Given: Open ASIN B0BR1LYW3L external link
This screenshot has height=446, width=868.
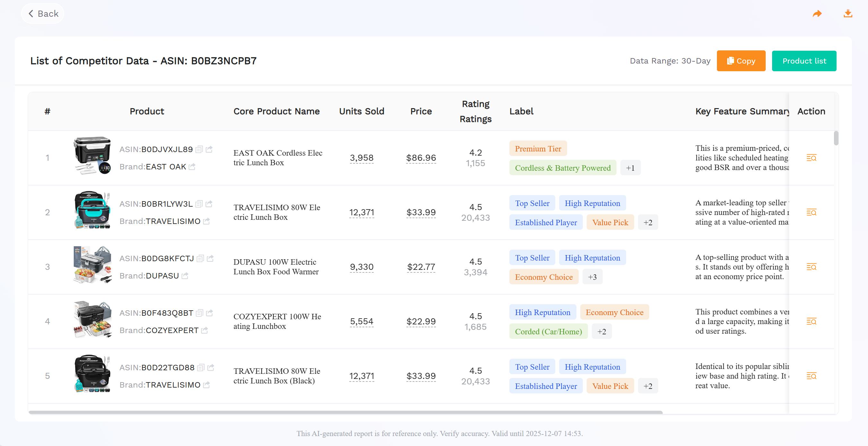Looking at the screenshot, I should [x=209, y=204].
